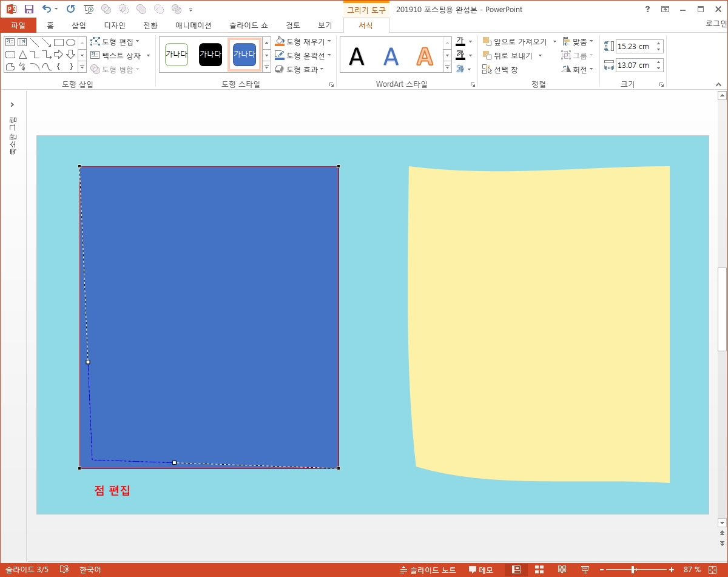728x577 pixels.
Task: Click 뒤로 보내기 send backward
Action: [x=508, y=56]
